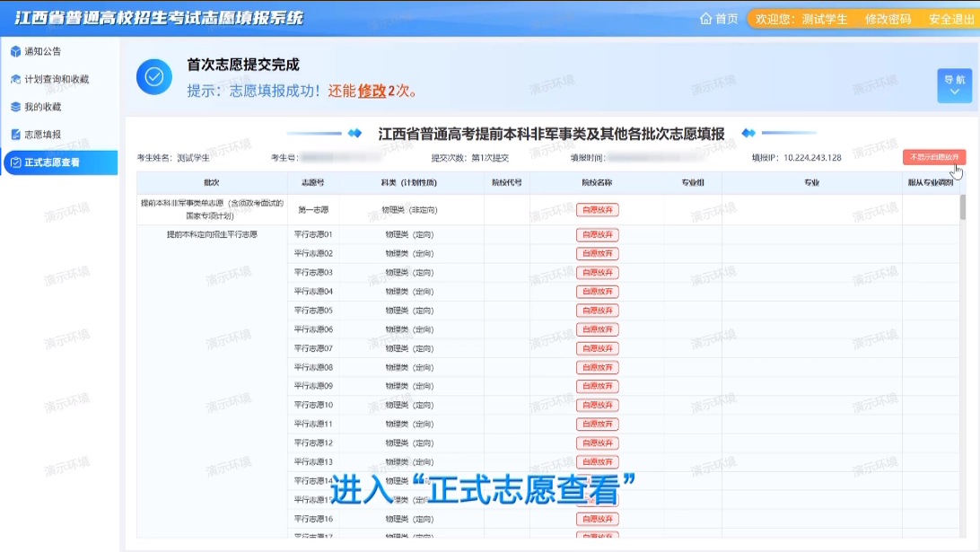980x552 pixels.
Task: Click the 修改 link in the success hint
Action: [x=372, y=91]
